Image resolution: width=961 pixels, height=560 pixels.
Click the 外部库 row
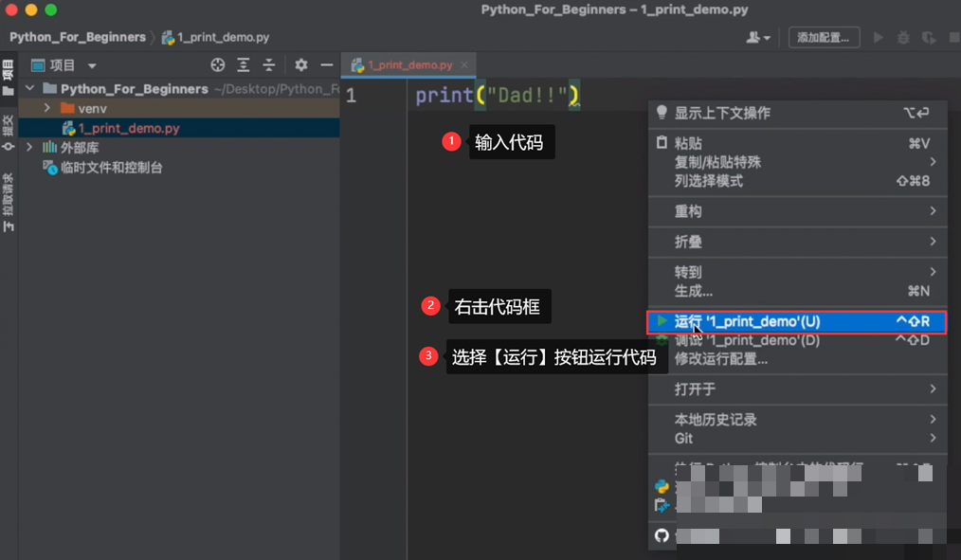pyautogui.click(x=179, y=148)
